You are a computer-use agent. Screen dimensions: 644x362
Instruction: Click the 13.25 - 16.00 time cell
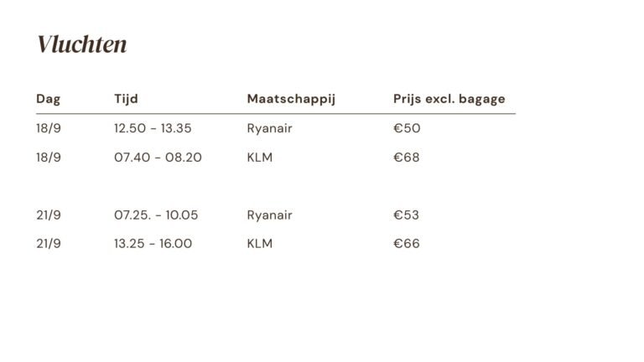pos(153,243)
